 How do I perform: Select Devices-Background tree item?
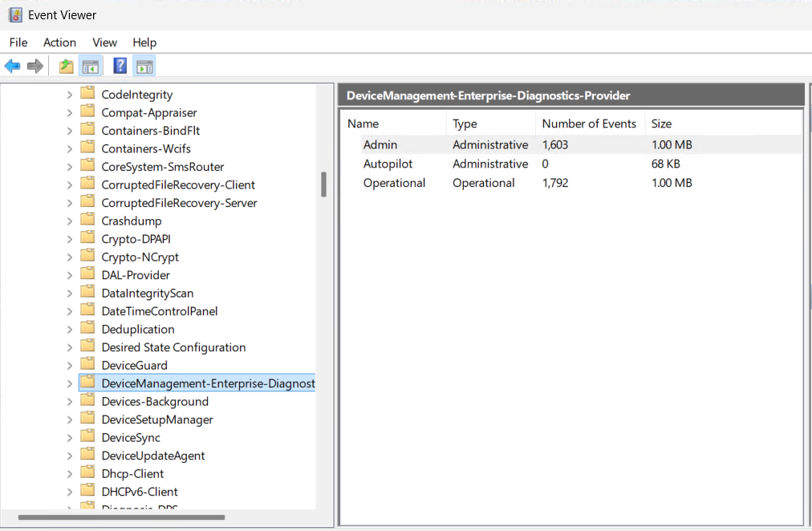coord(155,402)
